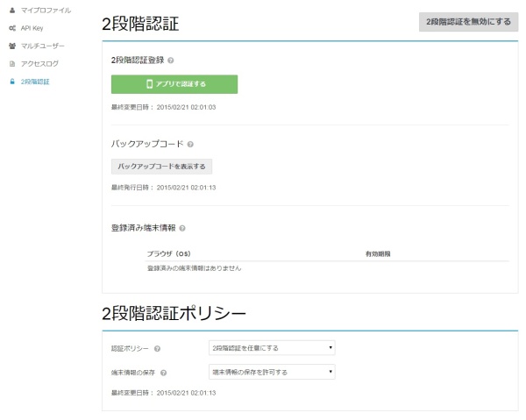
Task: Click the phone icon in the green button
Action: pos(149,84)
